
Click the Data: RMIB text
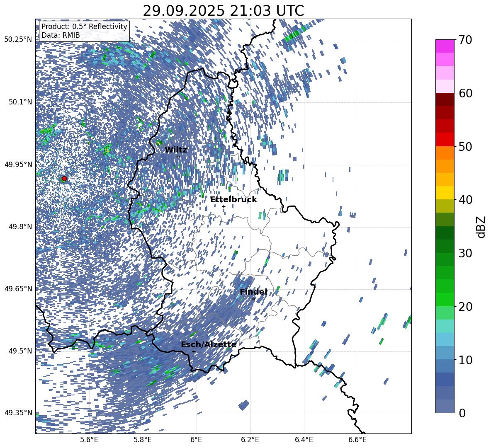pyautogui.click(x=61, y=35)
